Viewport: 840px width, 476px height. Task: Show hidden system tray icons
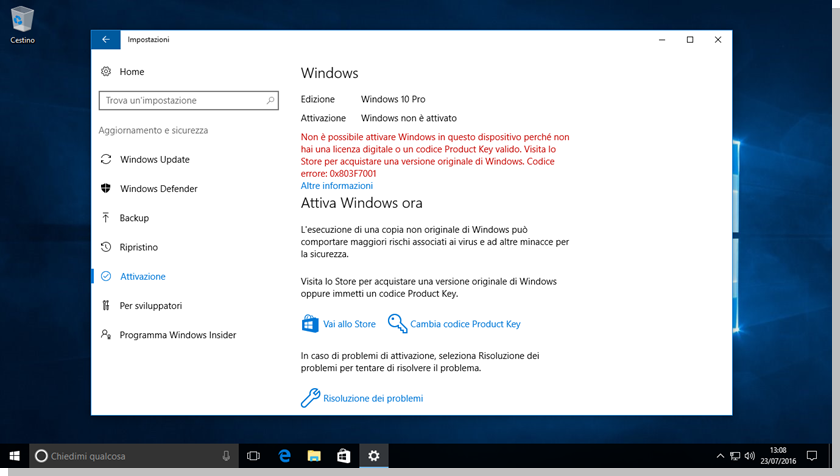click(720, 456)
